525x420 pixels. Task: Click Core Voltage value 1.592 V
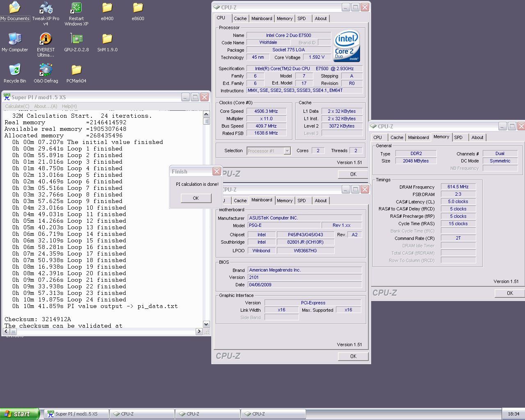[317, 57]
